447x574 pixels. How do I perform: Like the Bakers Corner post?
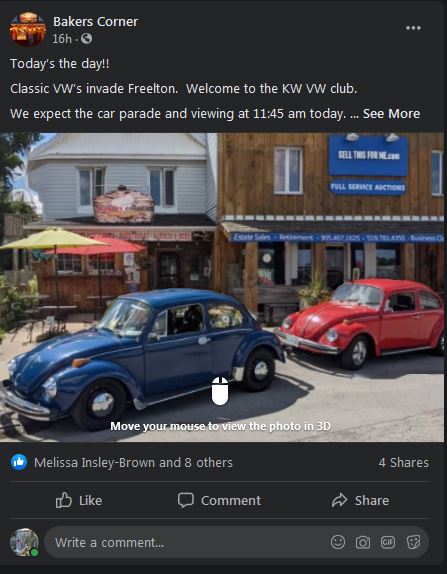[x=79, y=500]
